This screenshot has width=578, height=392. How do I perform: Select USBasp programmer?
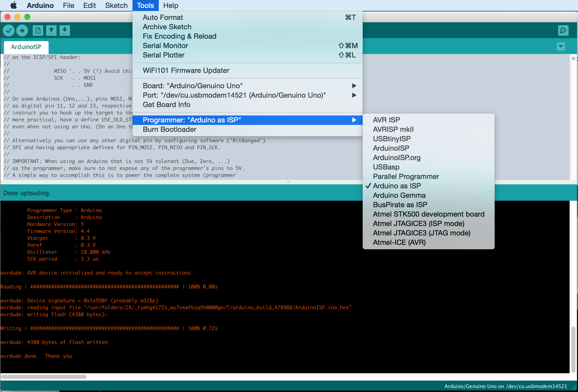click(428, 167)
